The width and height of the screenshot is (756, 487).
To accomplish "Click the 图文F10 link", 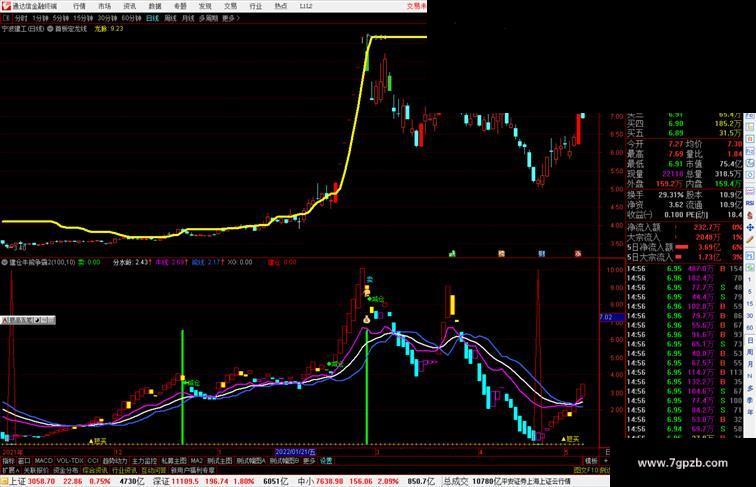I will tap(586, 470).
